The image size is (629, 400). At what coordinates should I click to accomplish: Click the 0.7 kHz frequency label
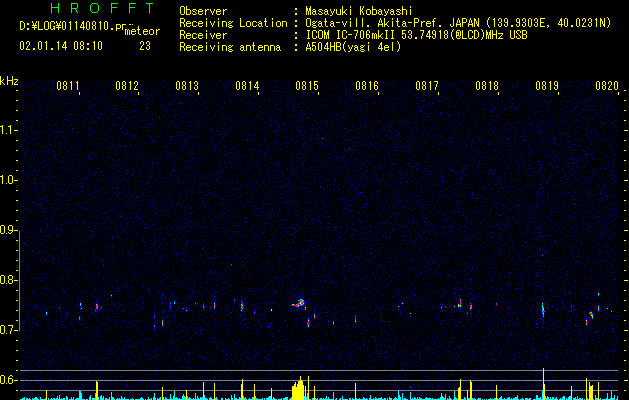click(9, 330)
